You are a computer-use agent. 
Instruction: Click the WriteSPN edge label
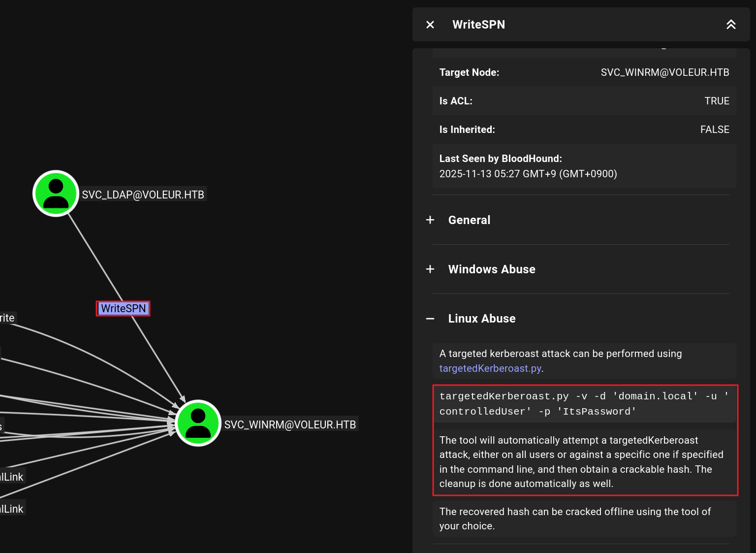tap(123, 309)
